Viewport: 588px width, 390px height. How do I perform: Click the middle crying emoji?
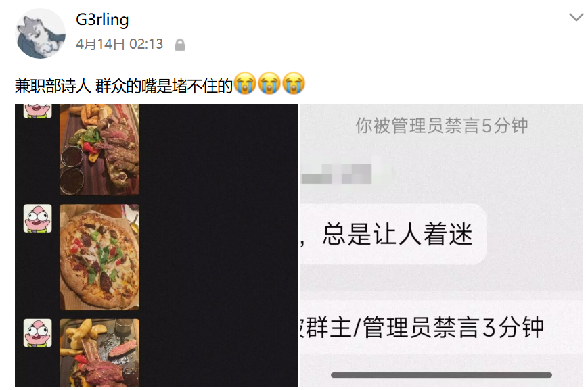pyautogui.click(x=269, y=82)
